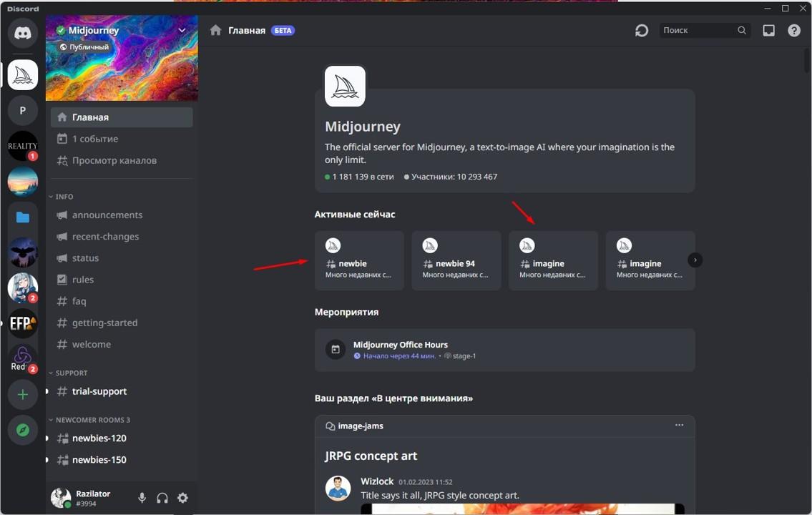
Task: Click the Мероприятия heading
Action: [x=346, y=312]
